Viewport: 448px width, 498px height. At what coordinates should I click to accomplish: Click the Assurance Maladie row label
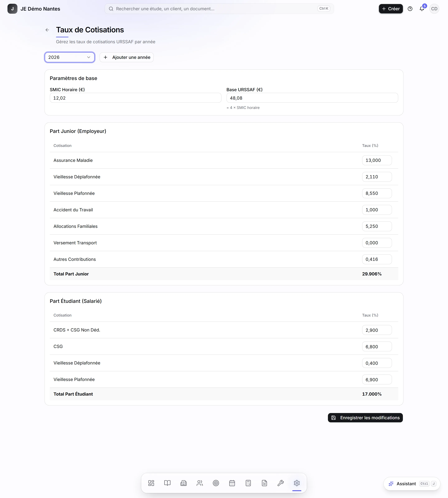(73, 160)
